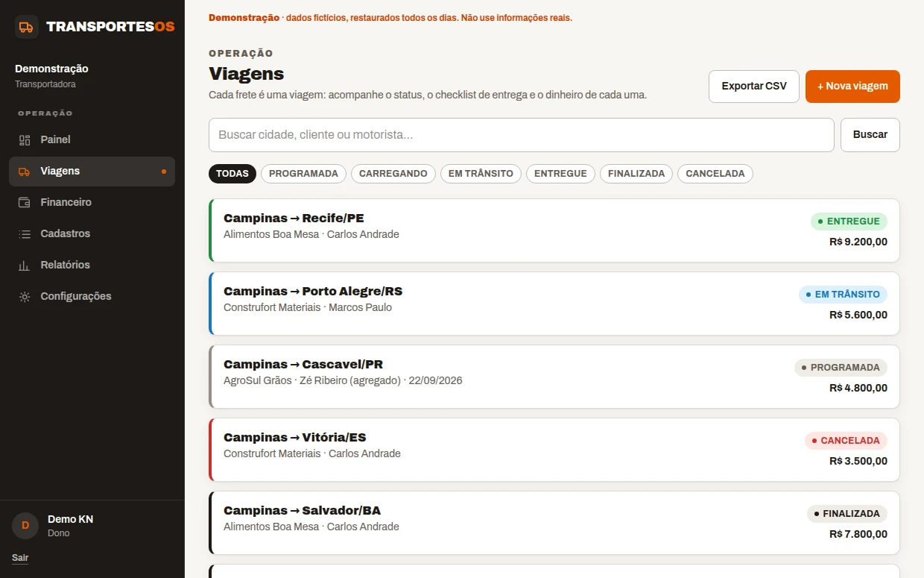Click the Cadastros list icon
Screen dimensions: 924x578
pyautogui.click(x=25, y=233)
